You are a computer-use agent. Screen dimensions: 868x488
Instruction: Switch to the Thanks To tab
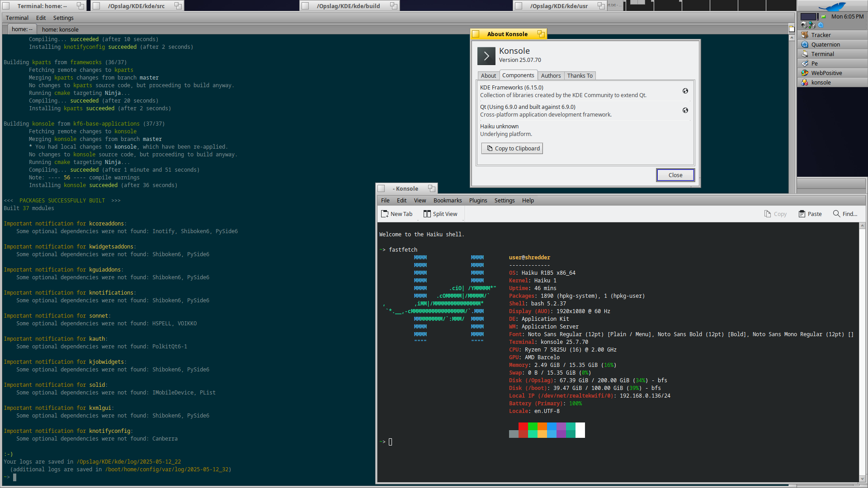[580, 75]
